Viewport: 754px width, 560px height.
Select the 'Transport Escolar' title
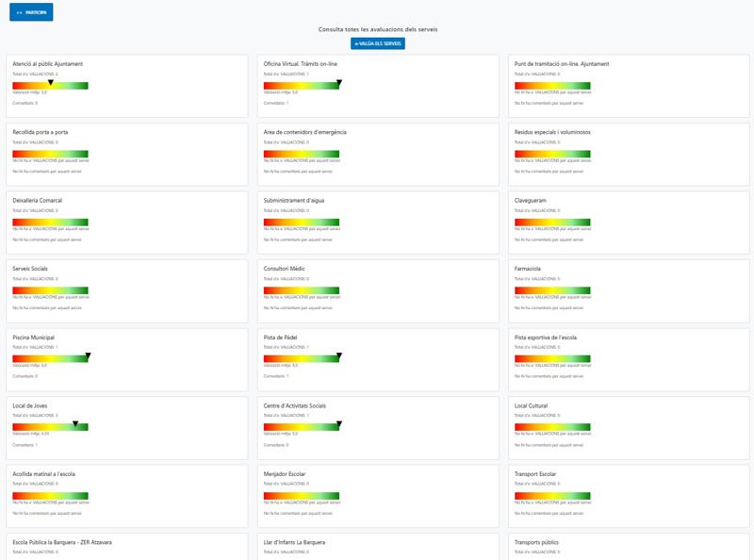tap(535, 474)
